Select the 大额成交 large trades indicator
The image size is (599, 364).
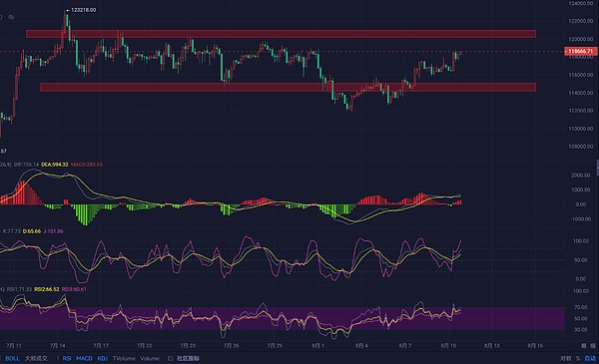(36, 358)
